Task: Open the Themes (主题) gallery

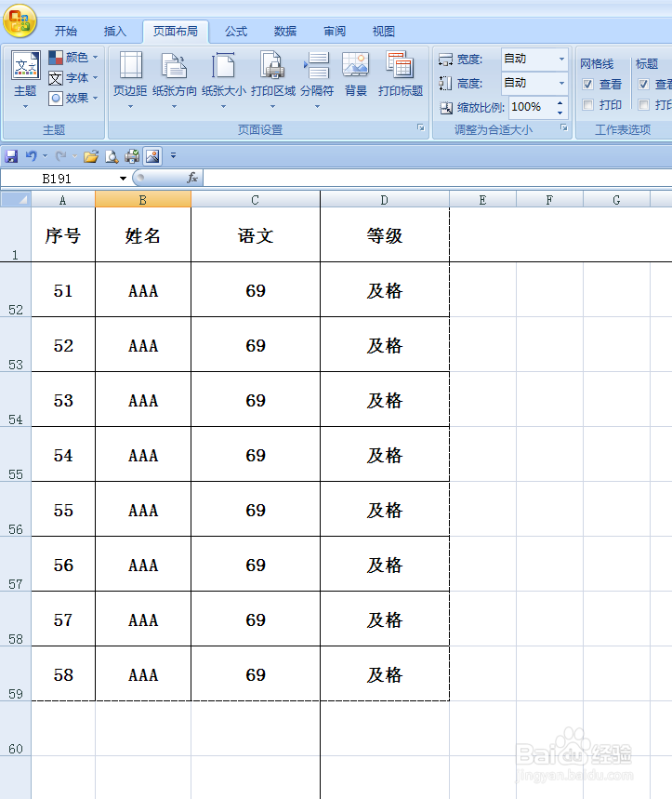Action: [25, 79]
